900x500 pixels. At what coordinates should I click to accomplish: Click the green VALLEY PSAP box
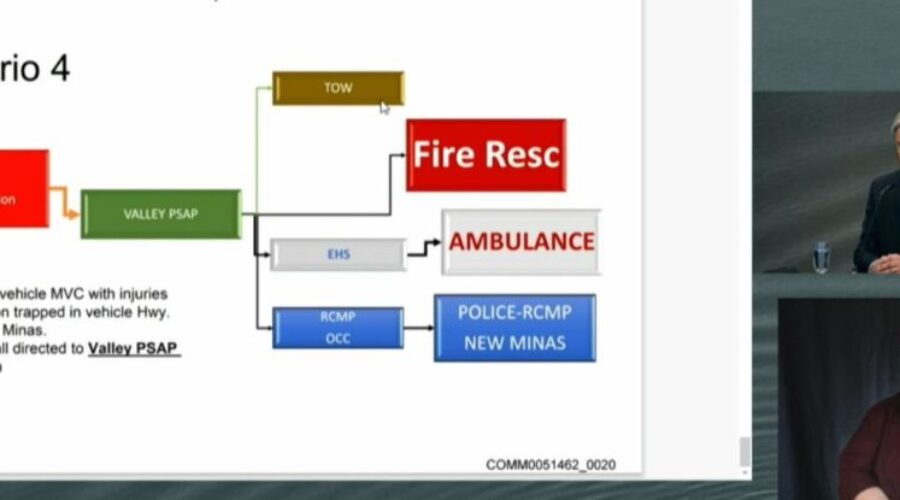click(x=160, y=214)
